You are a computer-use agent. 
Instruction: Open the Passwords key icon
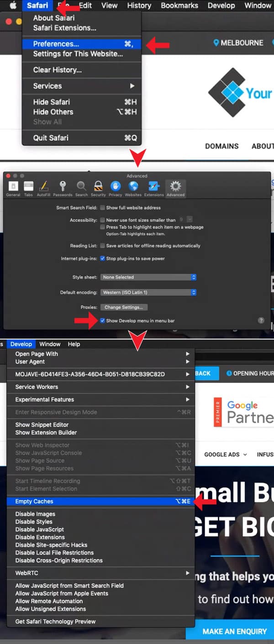pos(63,186)
